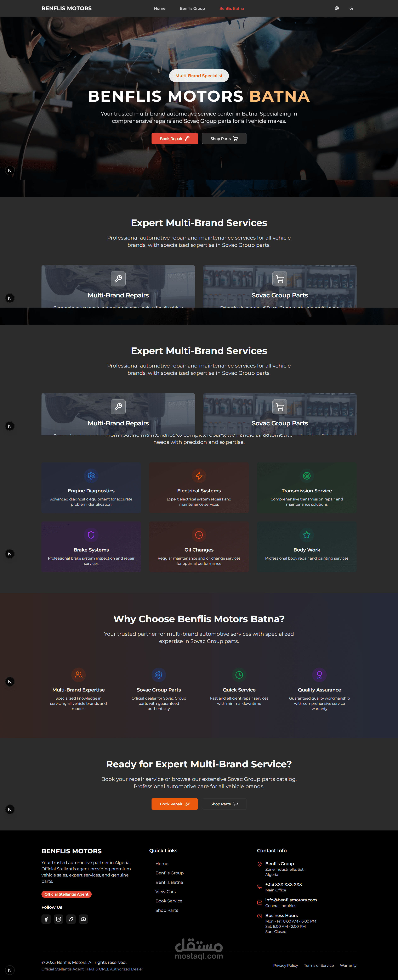This screenshot has width=398, height=980.
Task: Click the Engine Diagnostics gear icon
Action: [x=91, y=476]
